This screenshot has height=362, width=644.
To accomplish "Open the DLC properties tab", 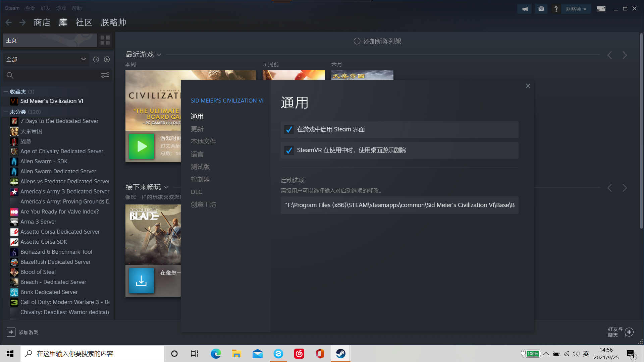I will [x=197, y=192].
